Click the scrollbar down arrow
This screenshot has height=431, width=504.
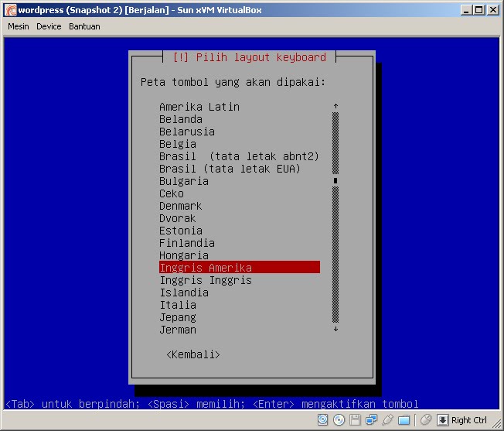coord(335,329)
